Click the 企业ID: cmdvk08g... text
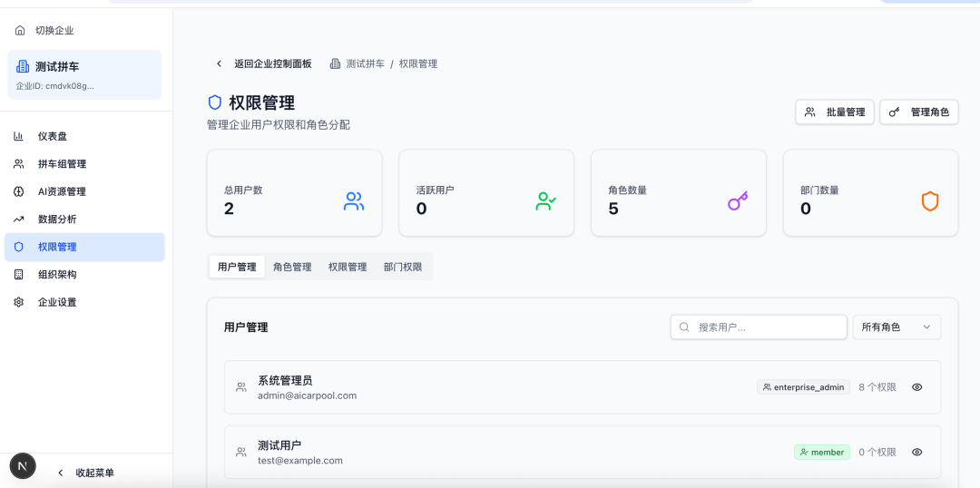This screenshot has height=488, width=980. pos(55,86)
